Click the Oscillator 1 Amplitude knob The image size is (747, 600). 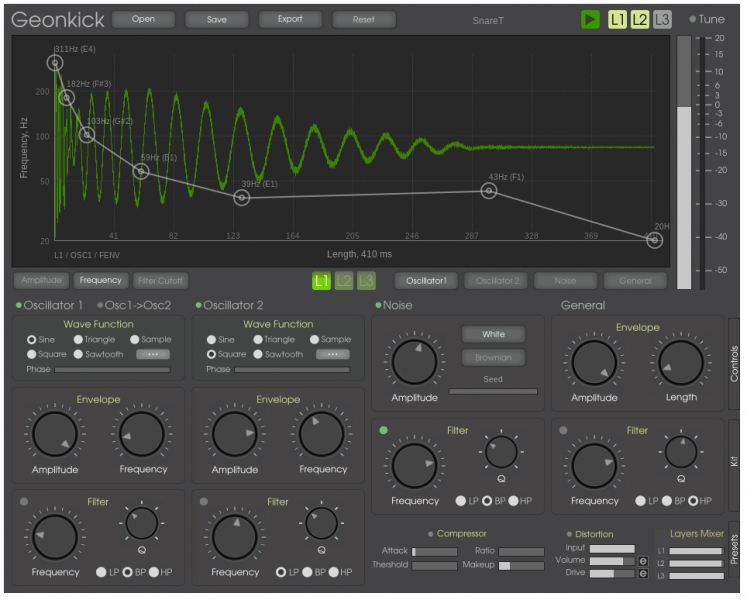coord(55,435)
